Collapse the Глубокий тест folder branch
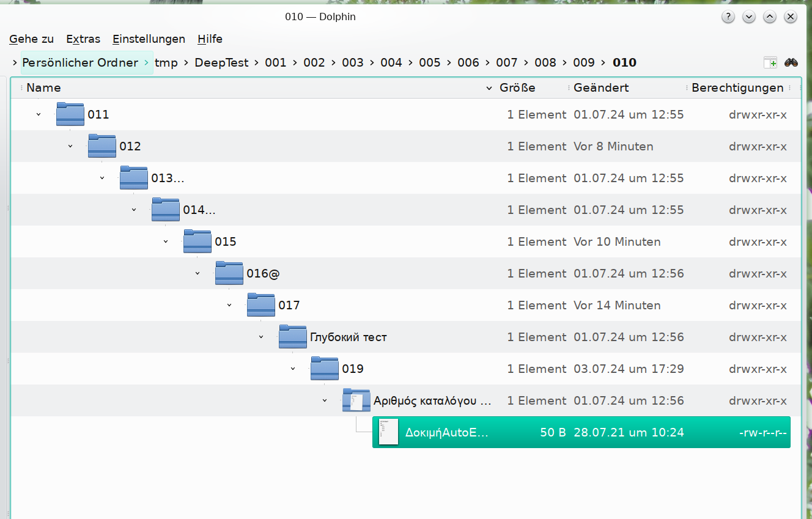 [x=261, y=337]
